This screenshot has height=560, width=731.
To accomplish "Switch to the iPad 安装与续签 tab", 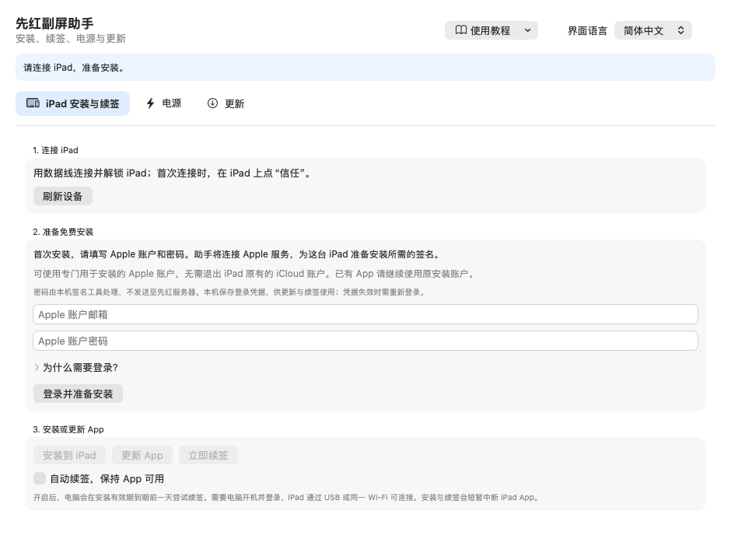I will (x=73, y=103).
